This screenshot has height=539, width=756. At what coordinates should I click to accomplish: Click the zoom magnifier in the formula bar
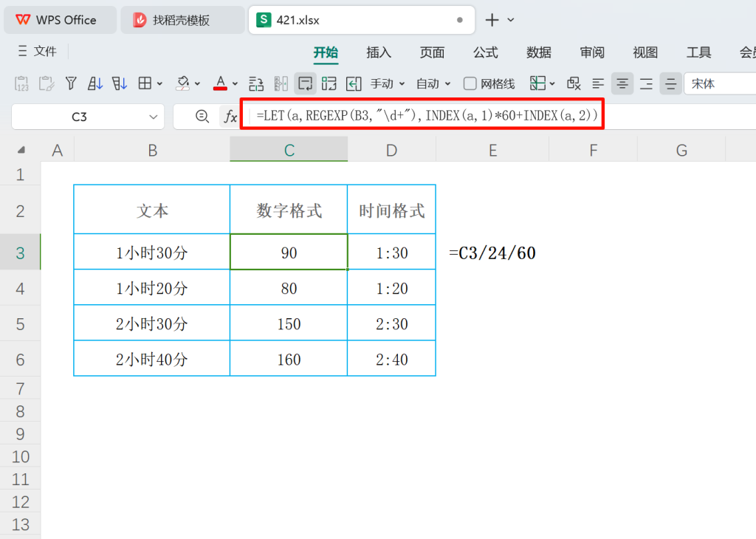pyautogui.click(x=202, y=116)
